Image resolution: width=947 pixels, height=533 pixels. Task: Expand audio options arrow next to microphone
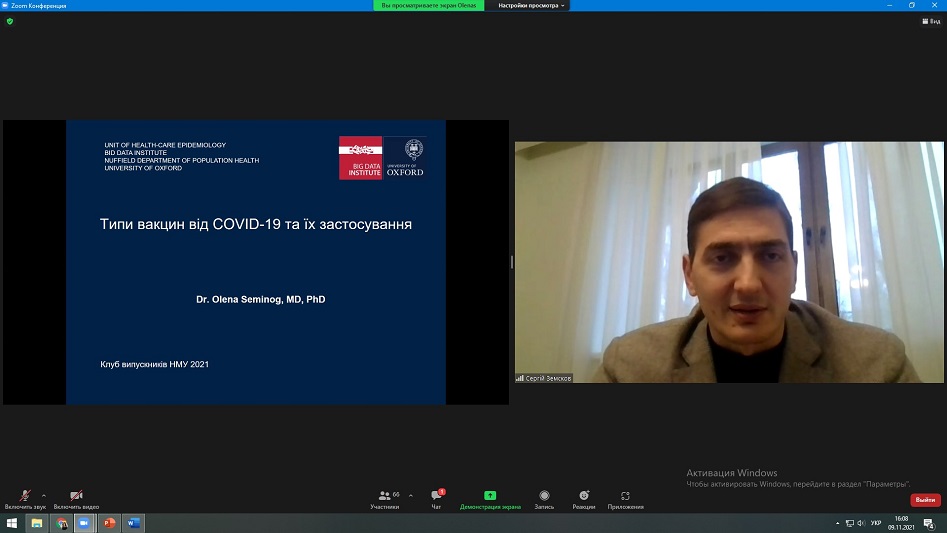pos(44,495)
